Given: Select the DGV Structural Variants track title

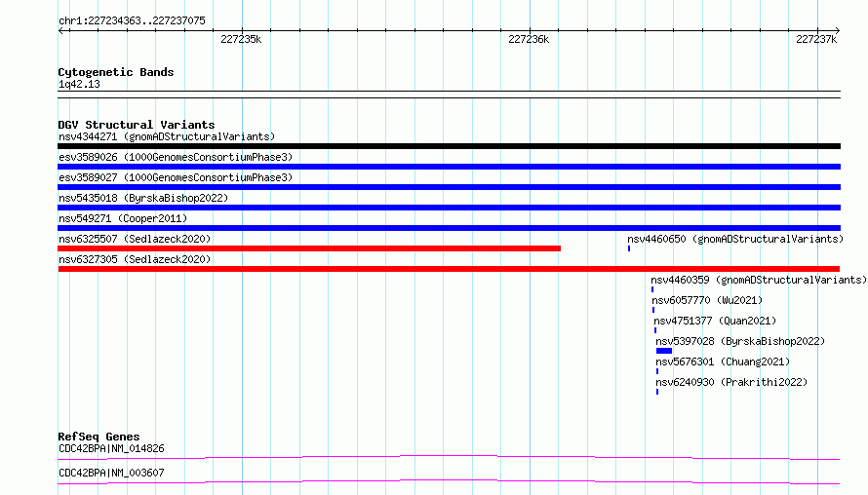Looking at the screenshot, I should point(137,125).
